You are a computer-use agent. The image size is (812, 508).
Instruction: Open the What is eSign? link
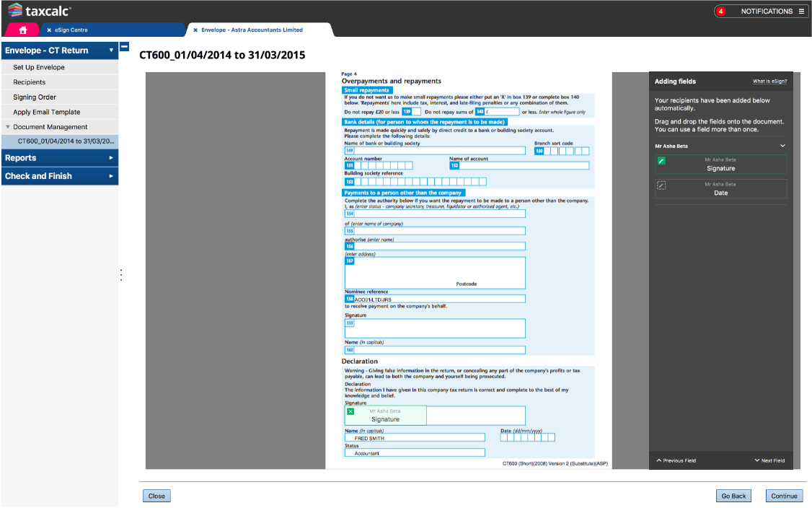(769, 82)
